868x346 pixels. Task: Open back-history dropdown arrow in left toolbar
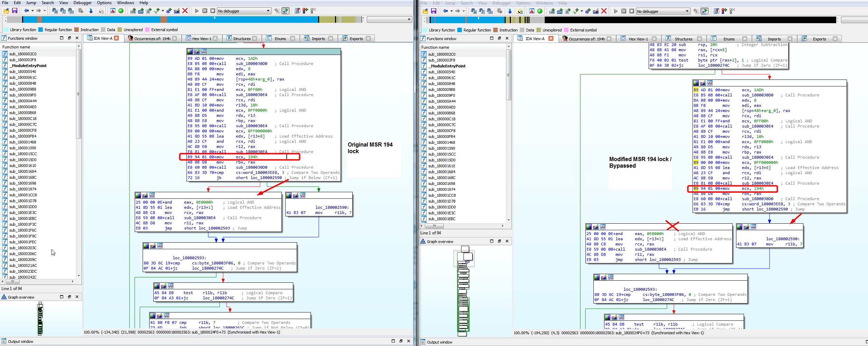click(32, 11)
